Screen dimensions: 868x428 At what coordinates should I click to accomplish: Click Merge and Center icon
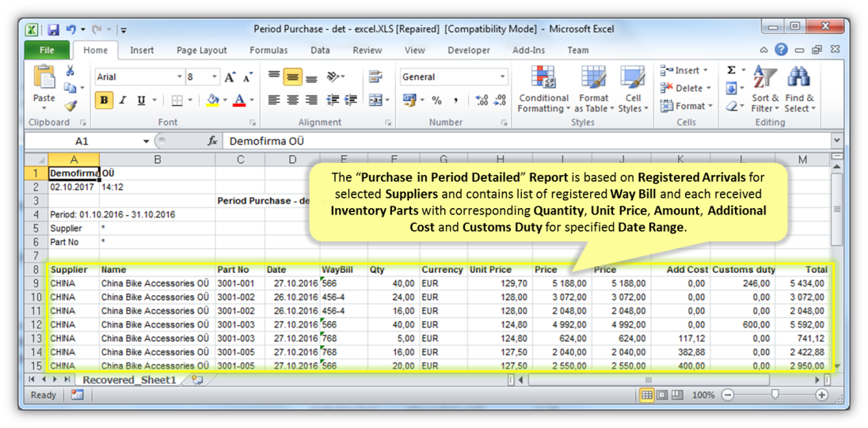pyautogui.click(x=376, y=100)
